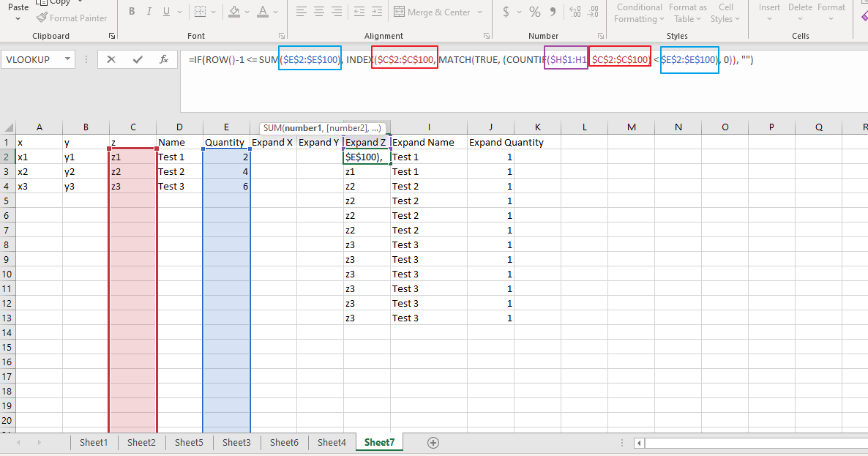Switch to Sheet2 tab

[x=141, y=442]
